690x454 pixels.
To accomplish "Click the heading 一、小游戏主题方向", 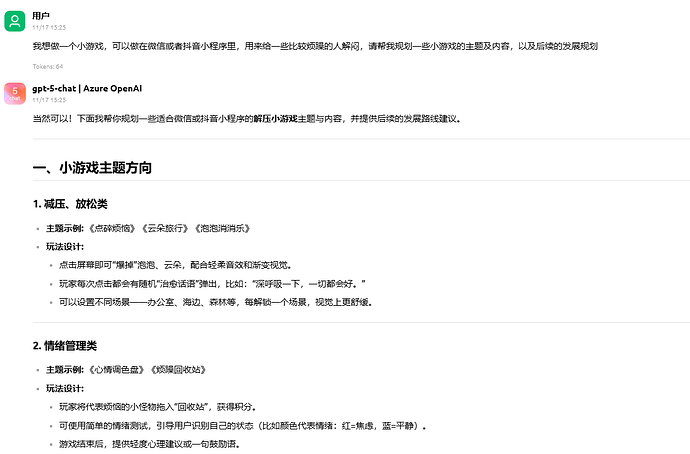I will (x=92, y=168).
